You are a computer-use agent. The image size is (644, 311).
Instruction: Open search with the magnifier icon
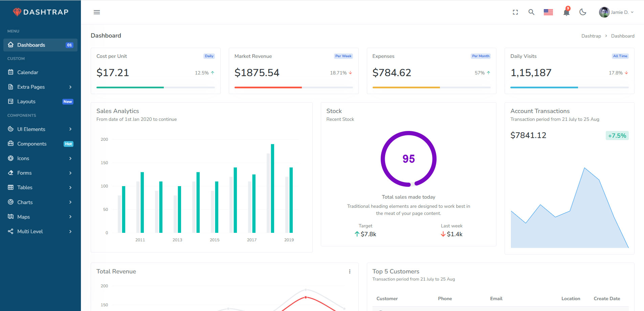(x=531, y=12)
